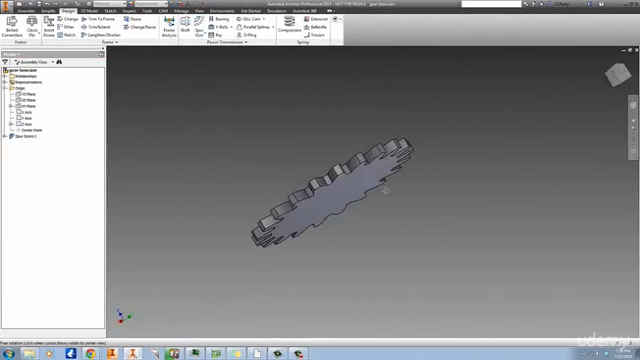Open the Shaft generator

[185, 24]
